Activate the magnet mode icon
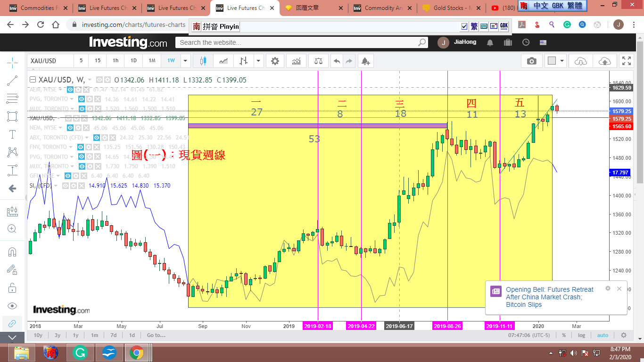 coord(13,252)
